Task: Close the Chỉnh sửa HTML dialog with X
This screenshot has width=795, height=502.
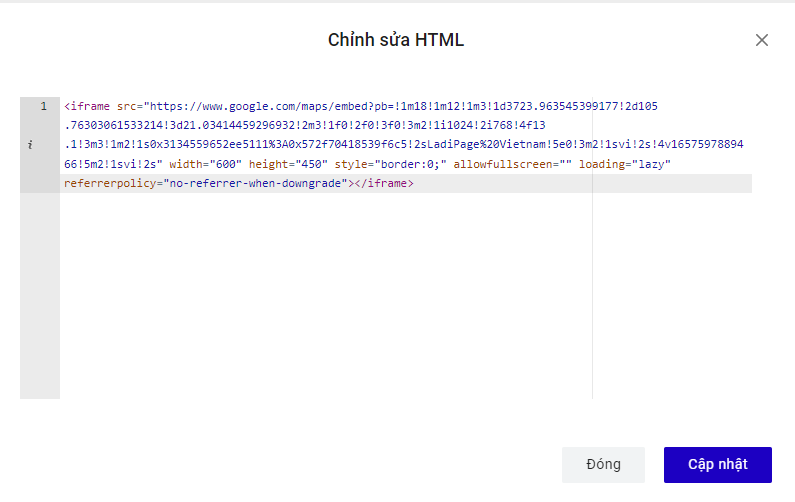Action: point(762,40)
